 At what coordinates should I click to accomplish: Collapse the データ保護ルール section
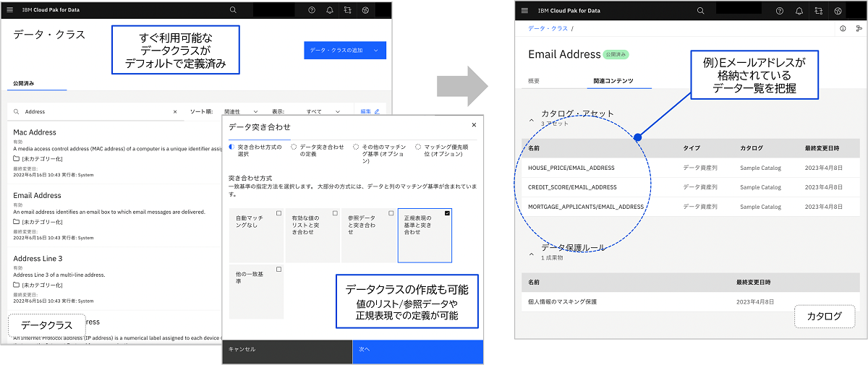tap(531, 253)
